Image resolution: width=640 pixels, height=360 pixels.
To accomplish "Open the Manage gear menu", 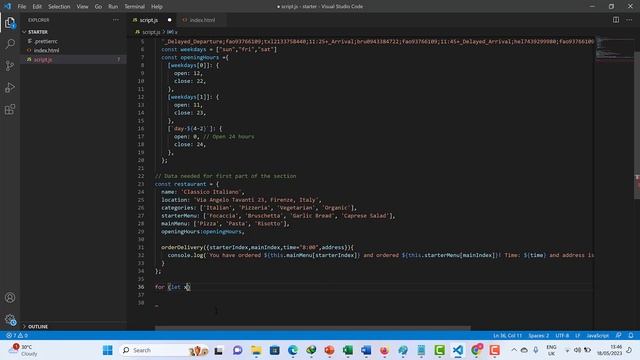I will point(10,320).
